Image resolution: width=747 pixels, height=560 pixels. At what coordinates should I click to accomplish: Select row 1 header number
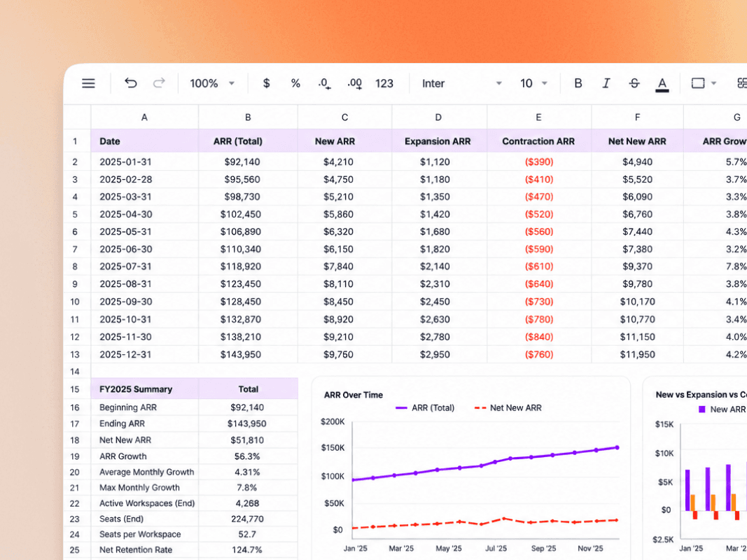76,141
